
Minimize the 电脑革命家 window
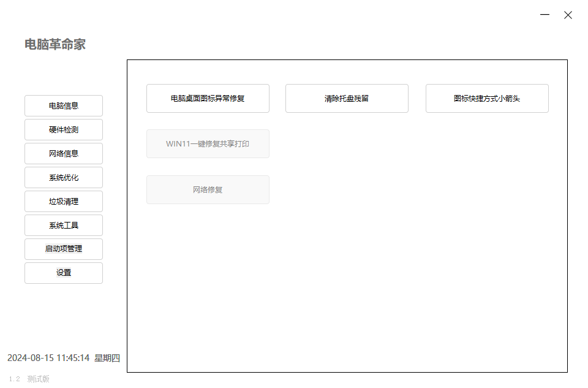click(545, 15)
